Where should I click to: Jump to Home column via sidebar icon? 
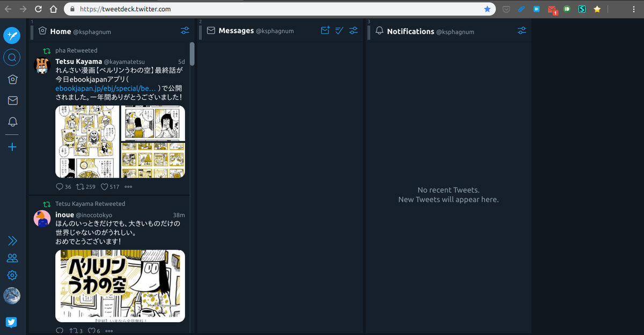coord(12,79)
